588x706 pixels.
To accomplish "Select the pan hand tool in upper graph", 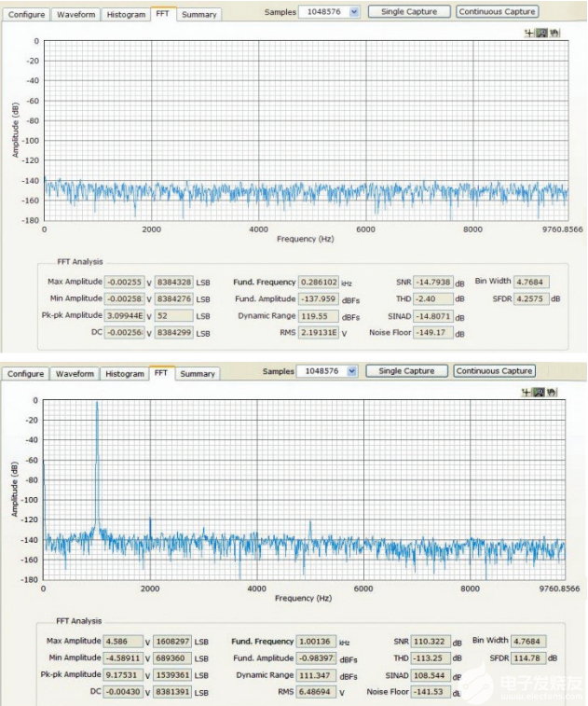I will [554, 33].
